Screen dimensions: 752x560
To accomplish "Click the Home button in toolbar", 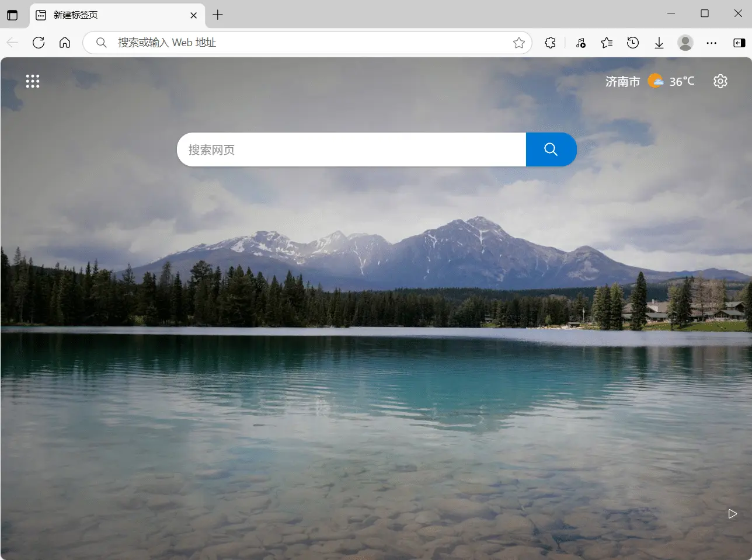I will pos(65,43).
